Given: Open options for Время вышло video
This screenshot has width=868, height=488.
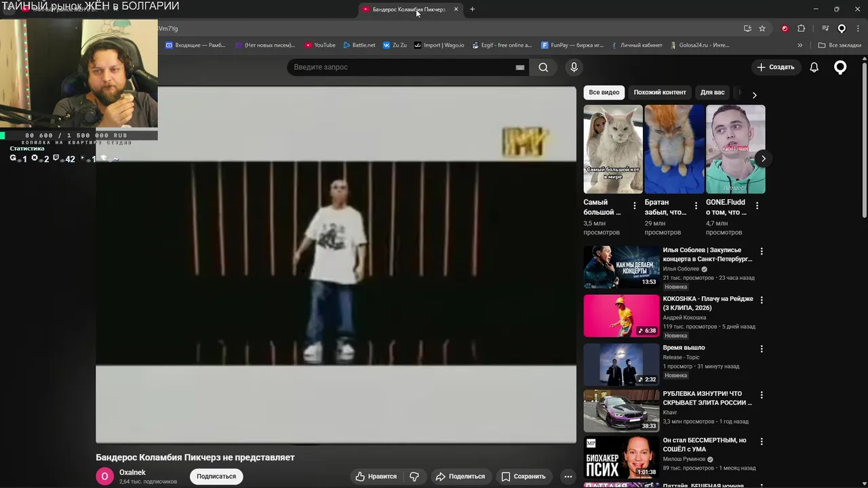Looking at the screenshot, I should click(762, 348).
